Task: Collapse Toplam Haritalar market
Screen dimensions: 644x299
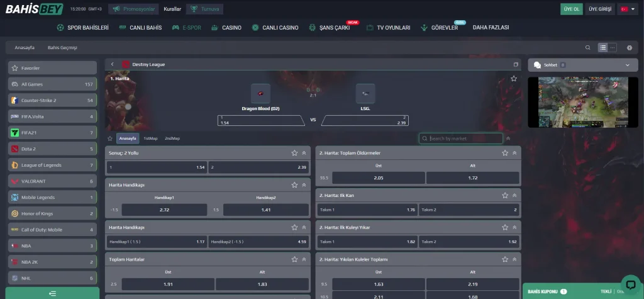Action: (304, 259)
